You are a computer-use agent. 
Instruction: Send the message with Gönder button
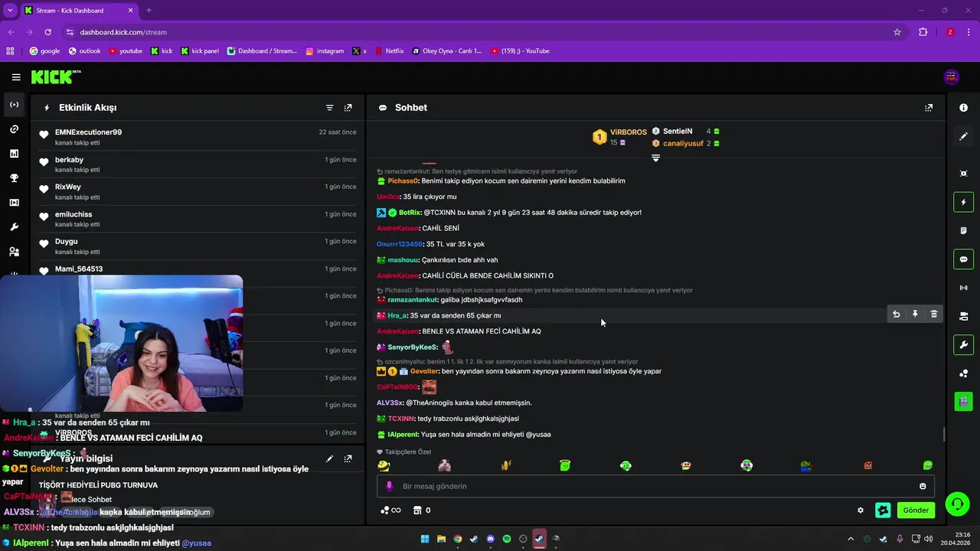click(916, 510)
